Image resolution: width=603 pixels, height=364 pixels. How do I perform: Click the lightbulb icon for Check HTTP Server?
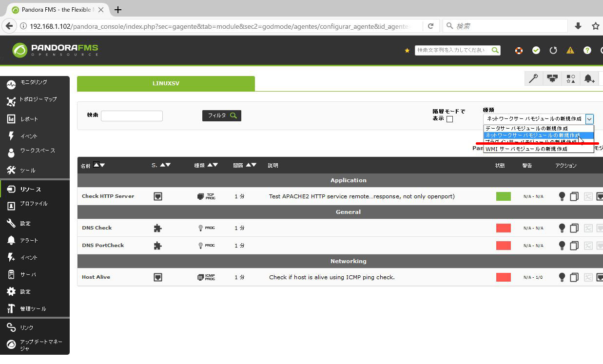click(562, 196)
